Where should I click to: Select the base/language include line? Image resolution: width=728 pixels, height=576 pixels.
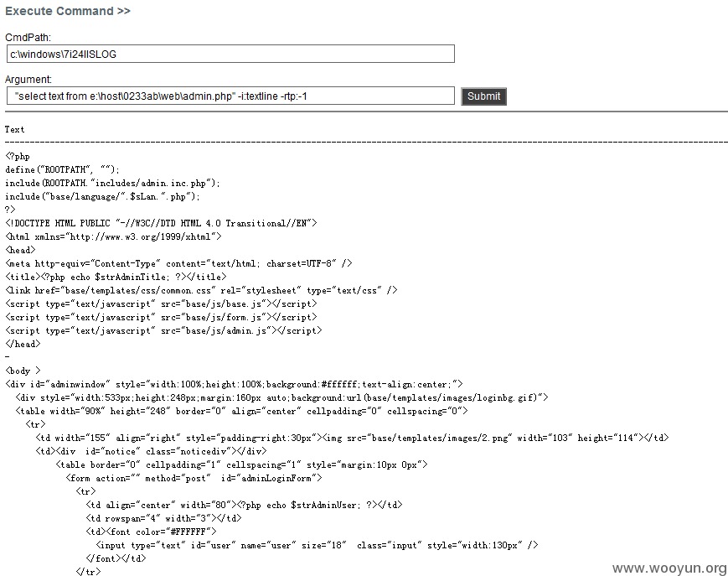(x=102, y=196)
